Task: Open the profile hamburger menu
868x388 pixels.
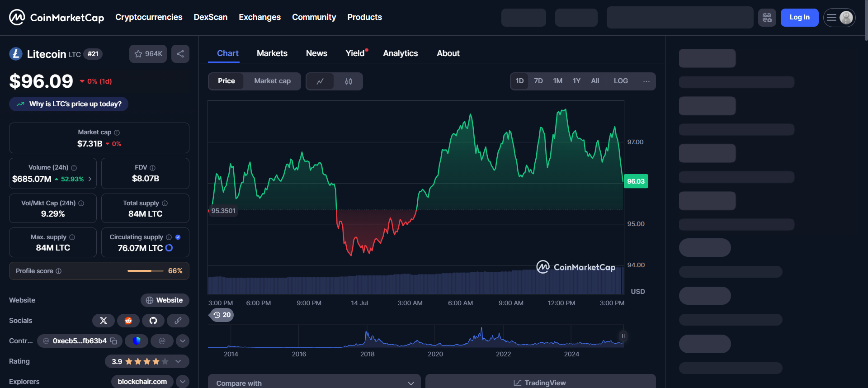Action: pos(840,18)
